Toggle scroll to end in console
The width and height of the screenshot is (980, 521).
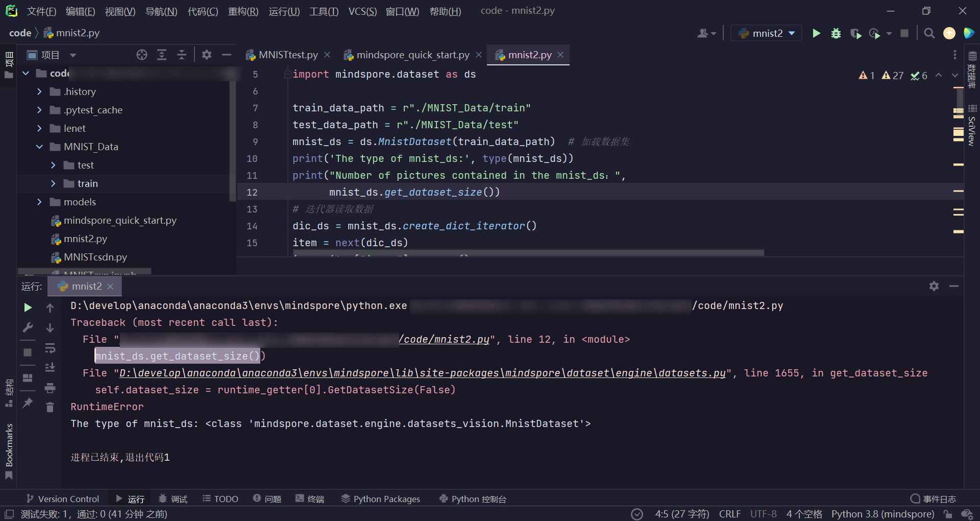(50, 367)
